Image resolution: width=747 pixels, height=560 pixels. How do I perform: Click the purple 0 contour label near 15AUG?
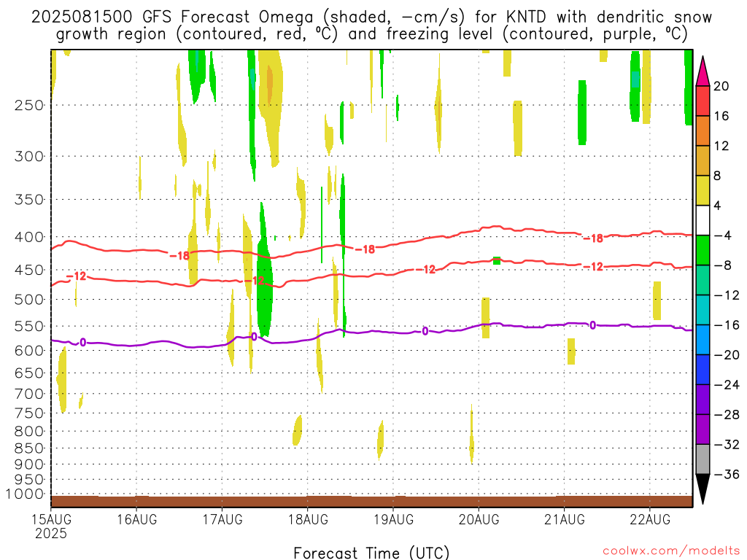83,343
